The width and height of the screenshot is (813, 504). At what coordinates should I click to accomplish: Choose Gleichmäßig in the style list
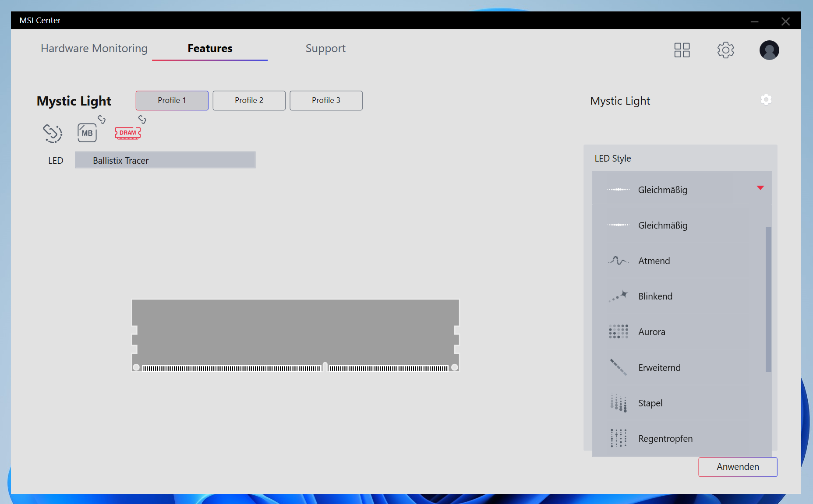point(679,225)
